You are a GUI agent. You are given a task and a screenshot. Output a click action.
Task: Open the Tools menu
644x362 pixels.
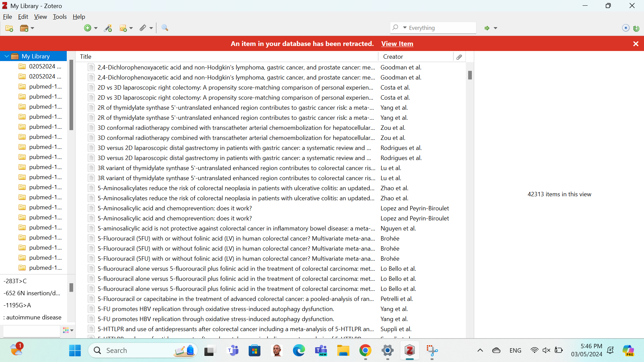[60, 17]
